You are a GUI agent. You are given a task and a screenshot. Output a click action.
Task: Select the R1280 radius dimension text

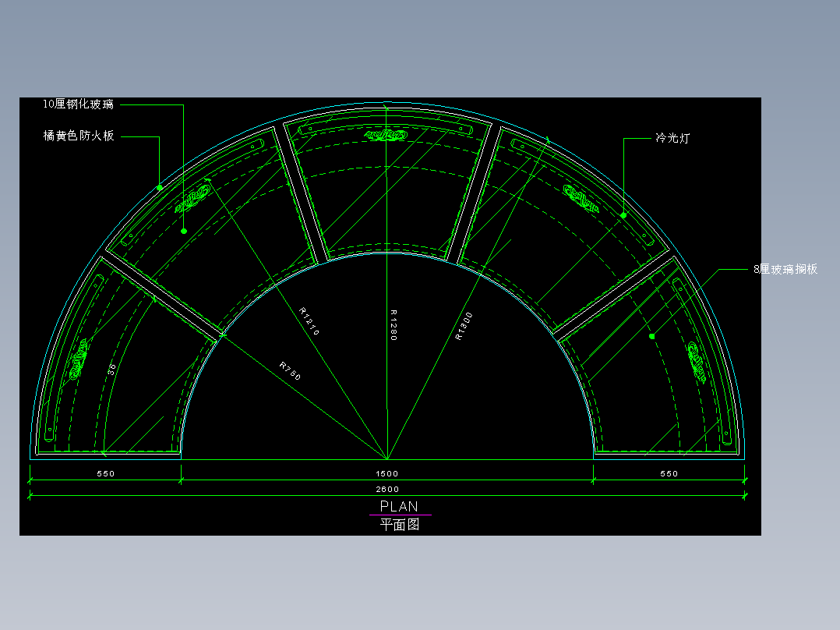point(394,325)
